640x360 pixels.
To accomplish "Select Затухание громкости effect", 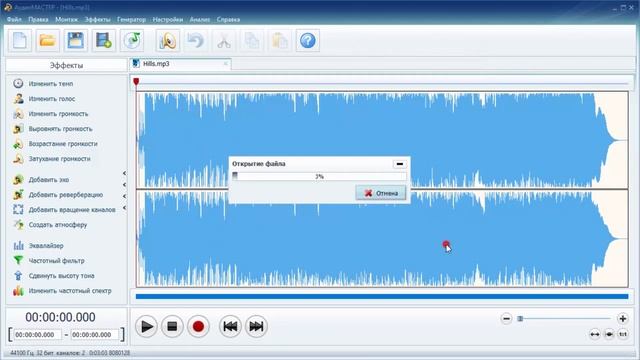I will (51, 159).
